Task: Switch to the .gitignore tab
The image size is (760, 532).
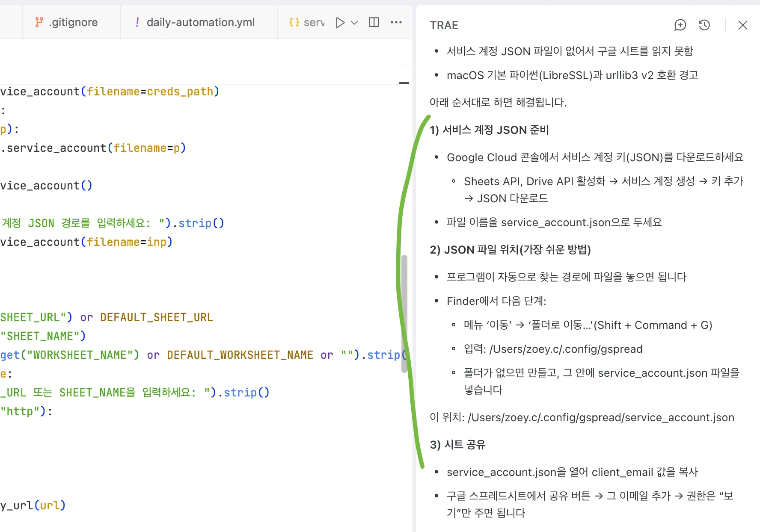Action: pos(73,22)
